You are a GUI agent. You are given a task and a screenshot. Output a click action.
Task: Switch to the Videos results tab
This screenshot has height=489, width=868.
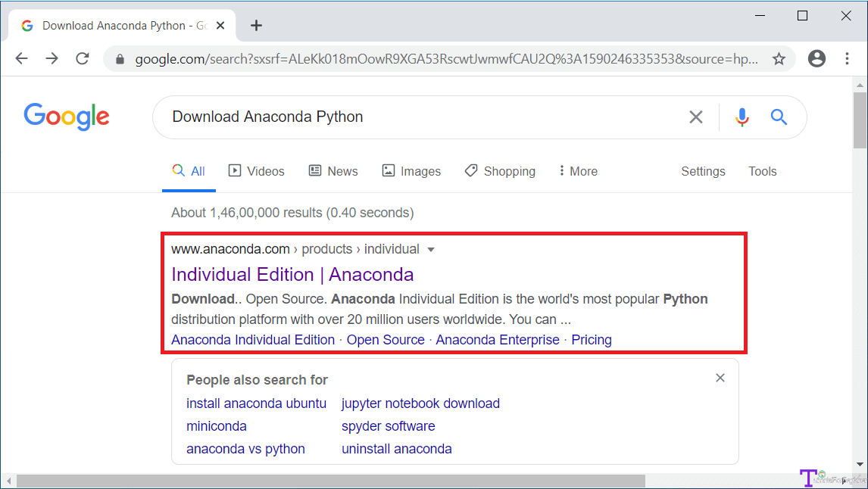point(256,172)
